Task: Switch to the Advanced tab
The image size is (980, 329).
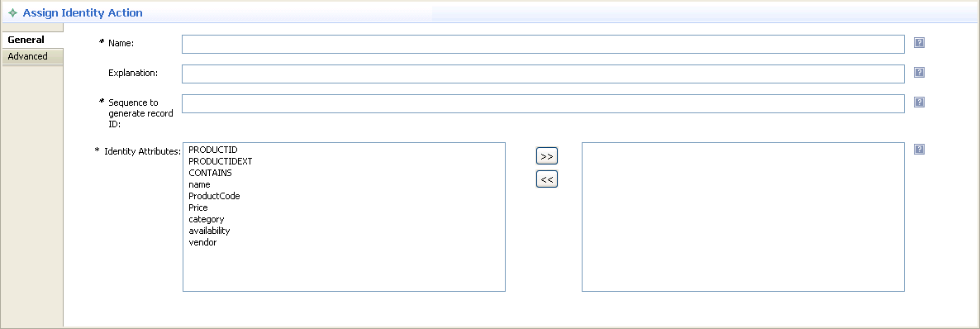Action: coord(31,56)
